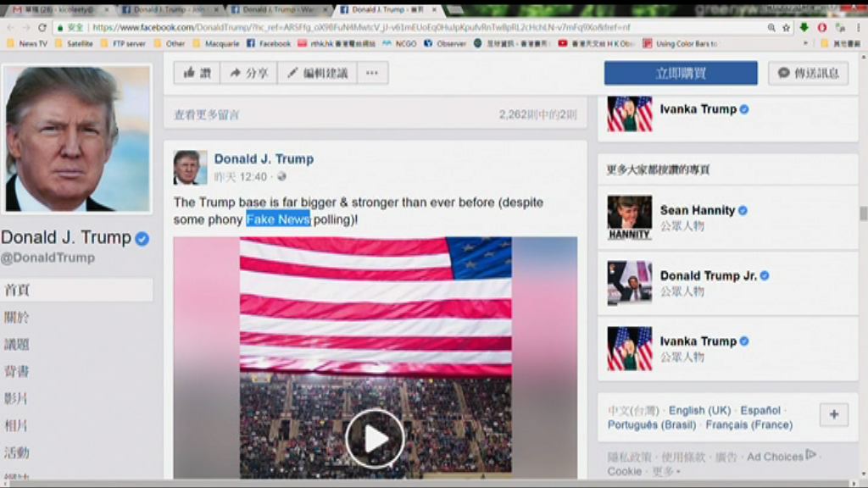Image resolution: width=868 pixels, height=488 pixels.
Task: Open Sean Hannity page thumbnail
Action: (x=630, y=218)
